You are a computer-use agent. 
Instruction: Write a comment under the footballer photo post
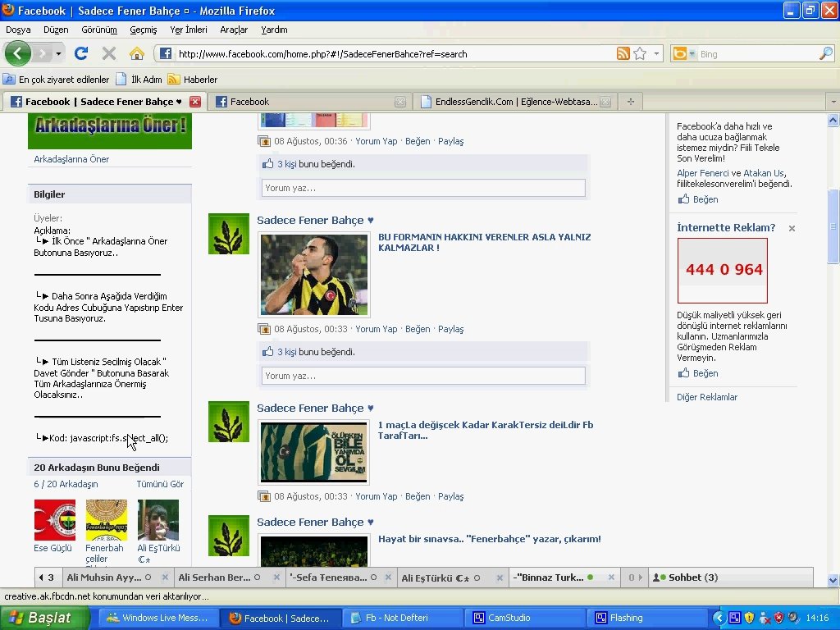(x=423, y=376)
